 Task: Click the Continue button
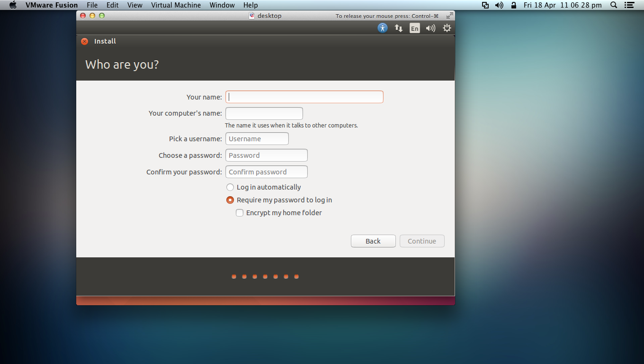pos(421,241)
